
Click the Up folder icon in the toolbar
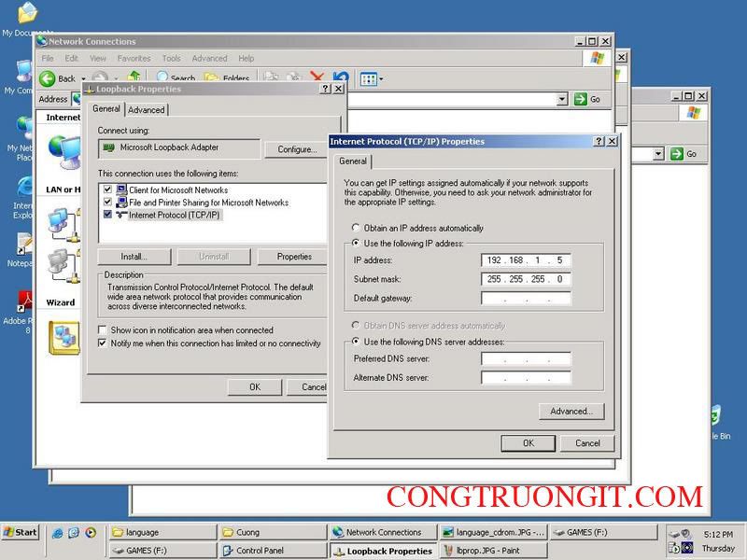tap(134, 77)
